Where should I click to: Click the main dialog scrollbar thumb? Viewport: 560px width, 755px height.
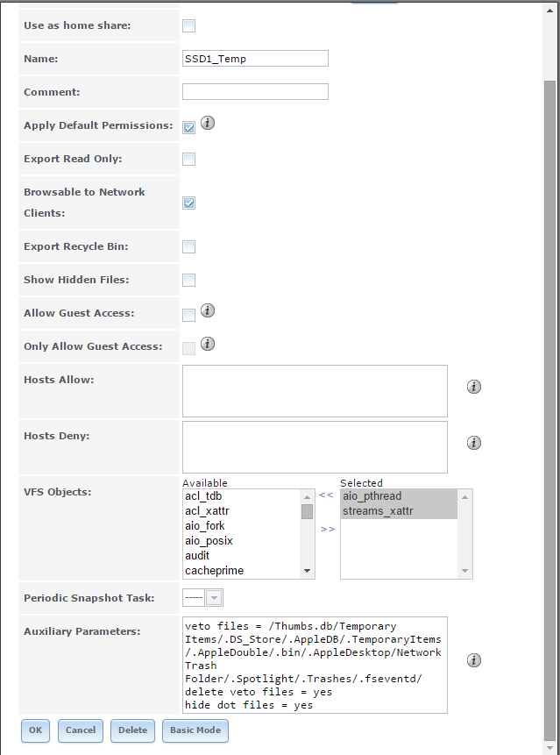549,410
